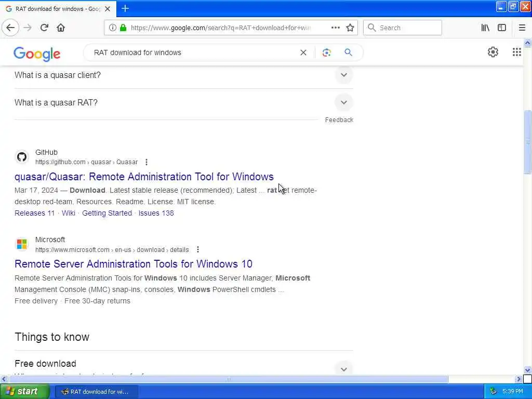Click the Google search magnifier button
532x399 pixels.
click(348, 52)
